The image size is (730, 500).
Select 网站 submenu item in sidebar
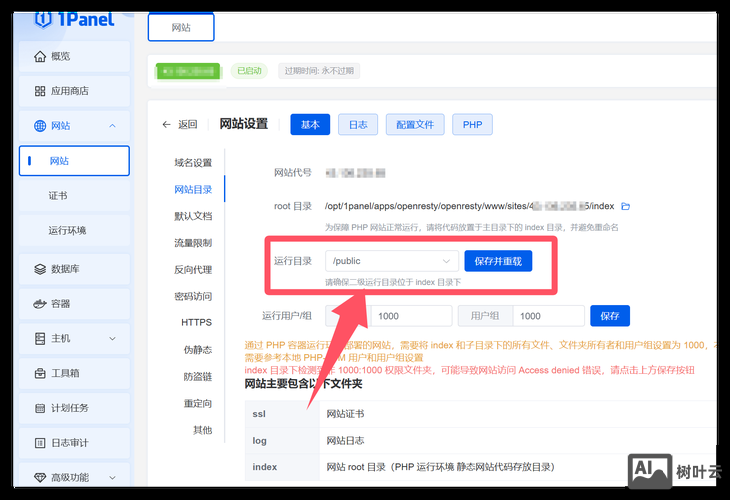coord(74,161)
